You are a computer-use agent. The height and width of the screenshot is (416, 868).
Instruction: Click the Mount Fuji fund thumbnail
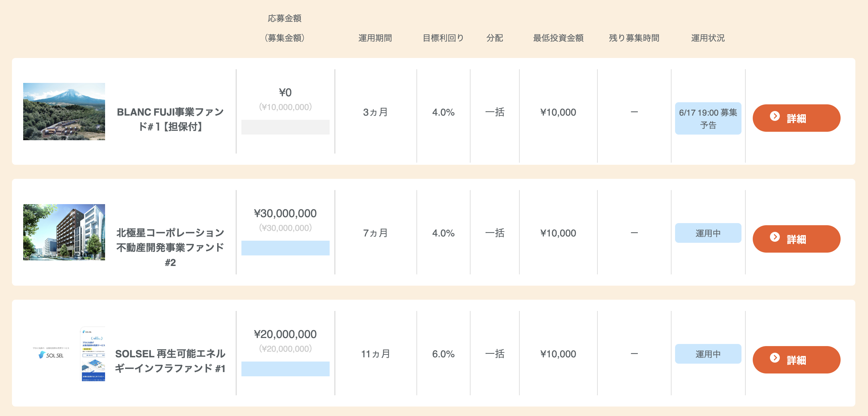point(64,111)
